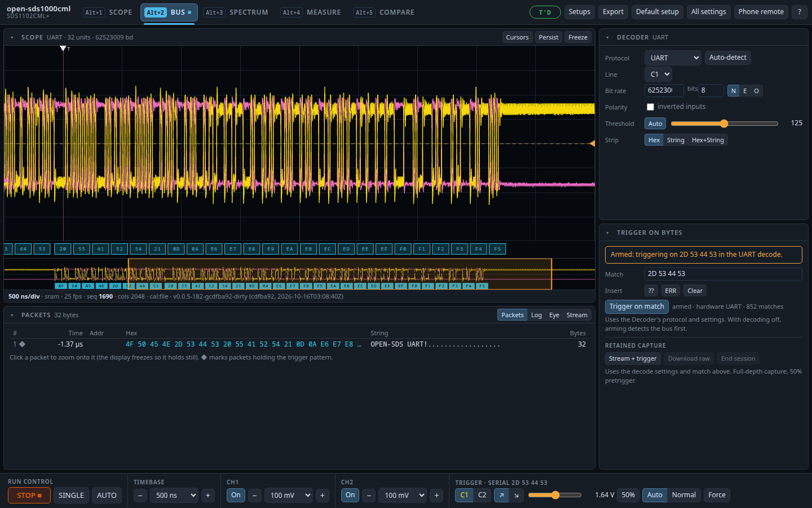
Task: Click the Match bytes input field
Action: point(723,274)
